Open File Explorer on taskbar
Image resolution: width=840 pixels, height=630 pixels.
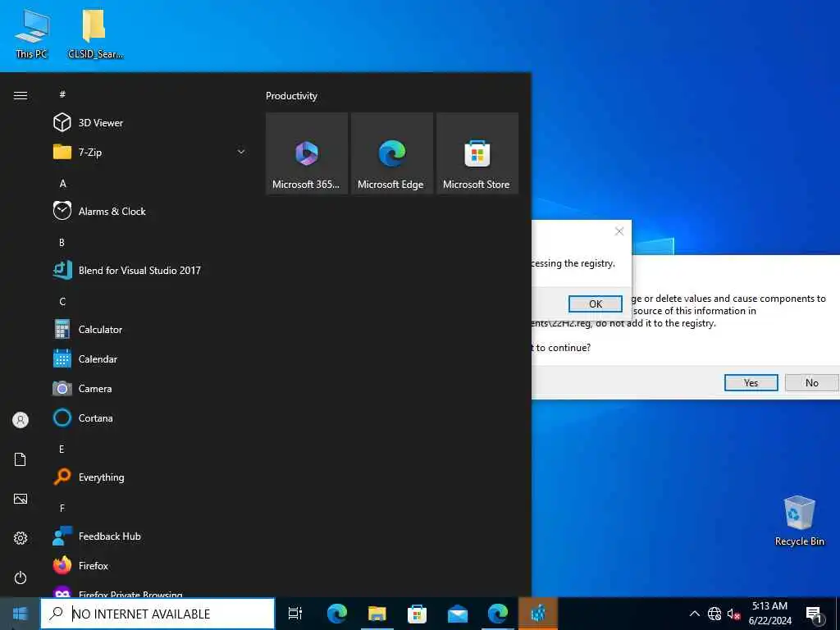tap(377, 614)
